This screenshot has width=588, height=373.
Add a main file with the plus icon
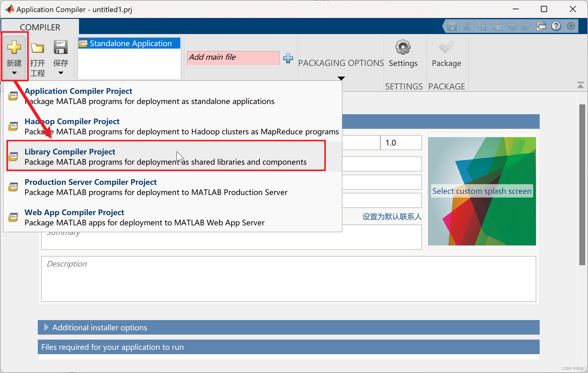288,58
